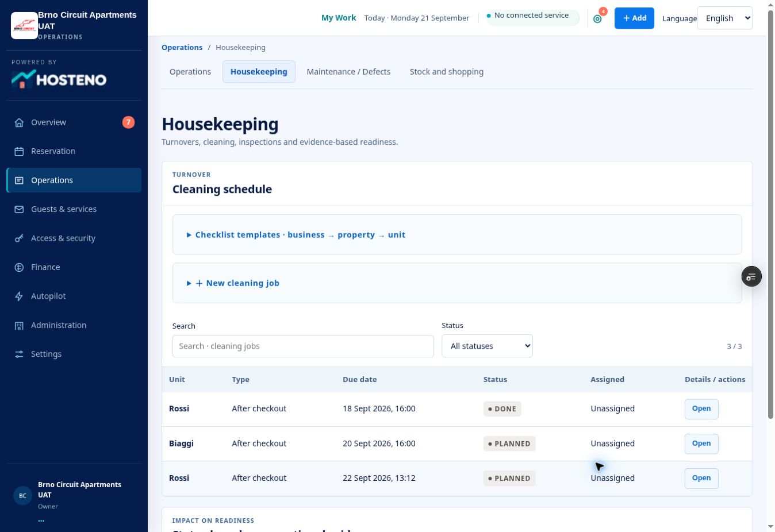Click the Administration building icon
Image resolution: width=775 pixels, height=532 pixels.
[x=19, y=325]
